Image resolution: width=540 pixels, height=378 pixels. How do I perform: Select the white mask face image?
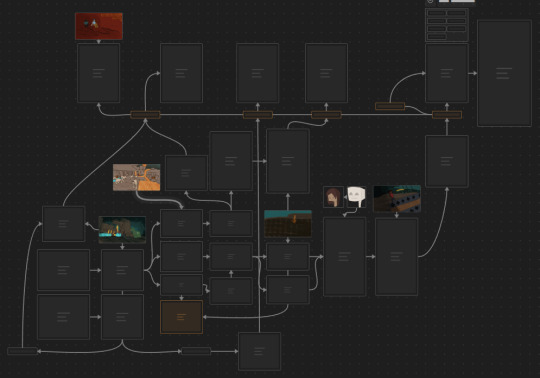356,197
